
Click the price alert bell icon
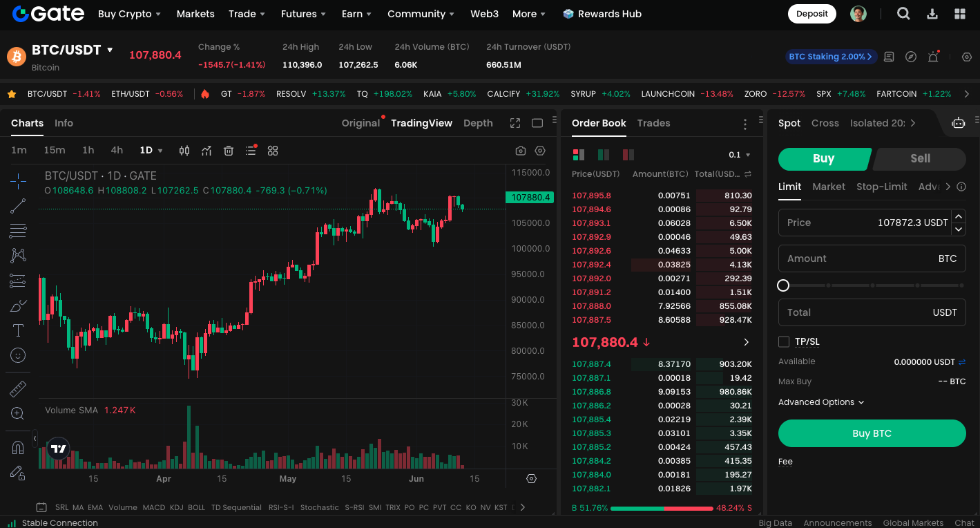(x=933, y=57)
